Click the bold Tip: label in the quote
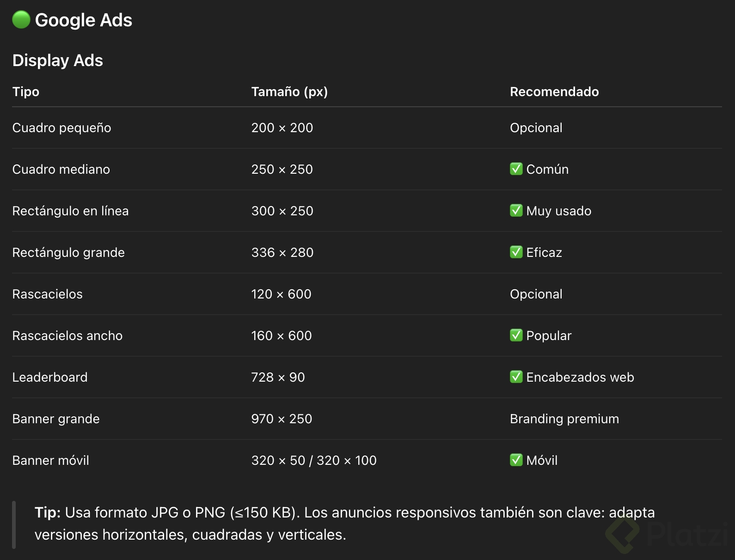The width and height of the screenshot is (735, 560). 48,512
